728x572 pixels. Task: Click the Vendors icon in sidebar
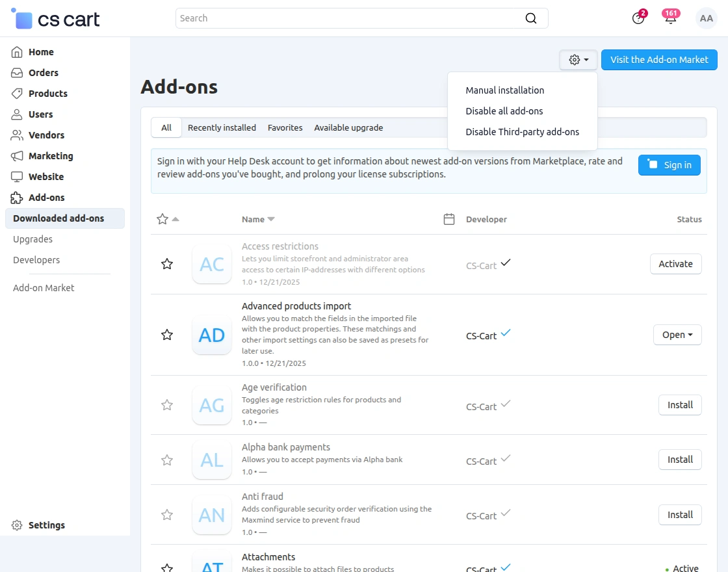(18, 135)
